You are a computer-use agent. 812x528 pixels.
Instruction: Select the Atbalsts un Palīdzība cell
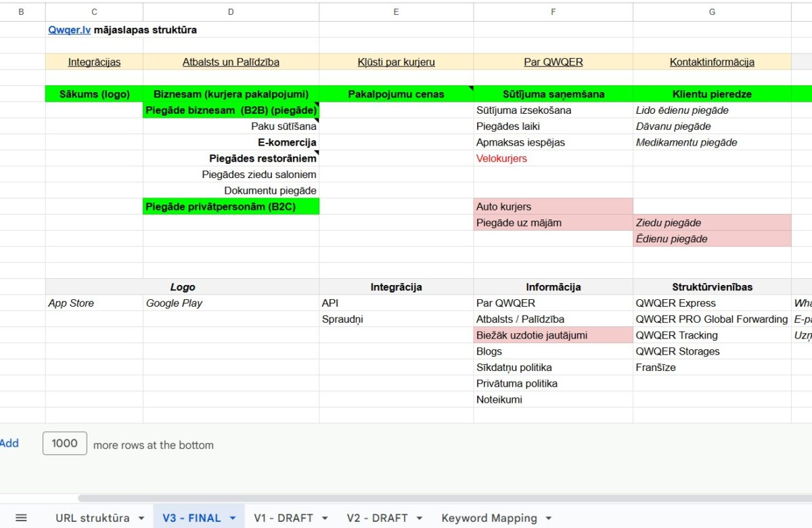pyautogui.click(x=231, y=62)
